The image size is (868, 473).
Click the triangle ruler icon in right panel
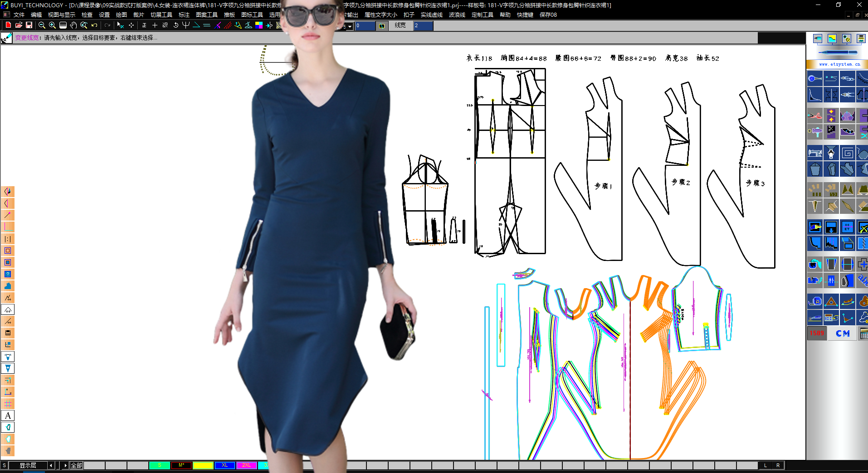click(831, 301)
